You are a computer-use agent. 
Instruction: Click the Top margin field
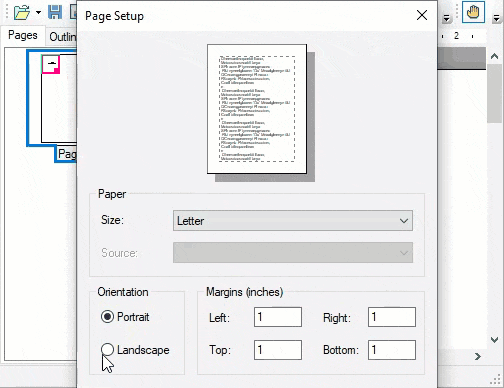point(278,350)
